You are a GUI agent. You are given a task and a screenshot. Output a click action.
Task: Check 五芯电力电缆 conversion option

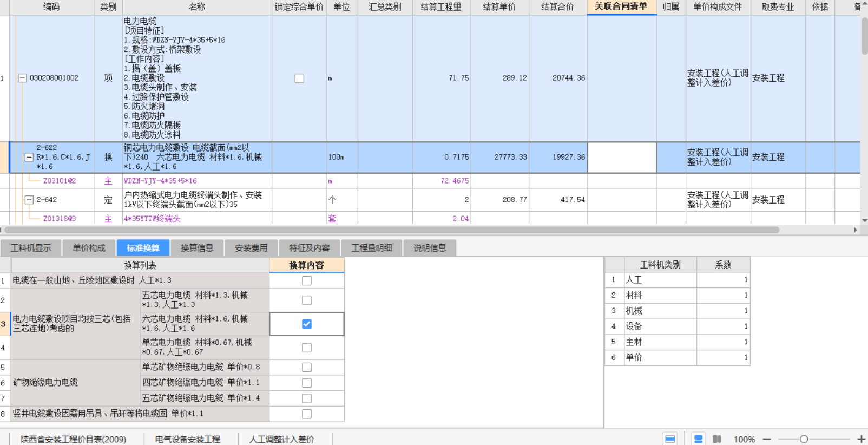pyautogui.click(x=307, y=300)
